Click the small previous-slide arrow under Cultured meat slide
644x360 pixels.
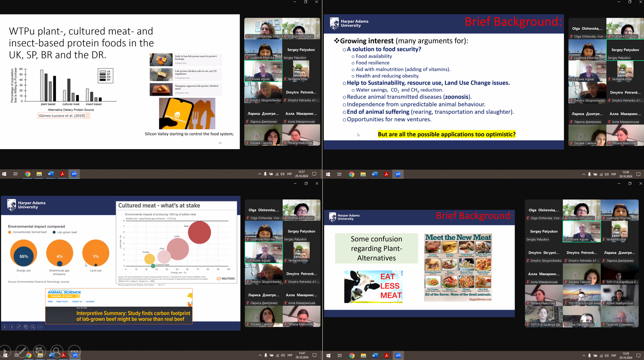(4, 327)
